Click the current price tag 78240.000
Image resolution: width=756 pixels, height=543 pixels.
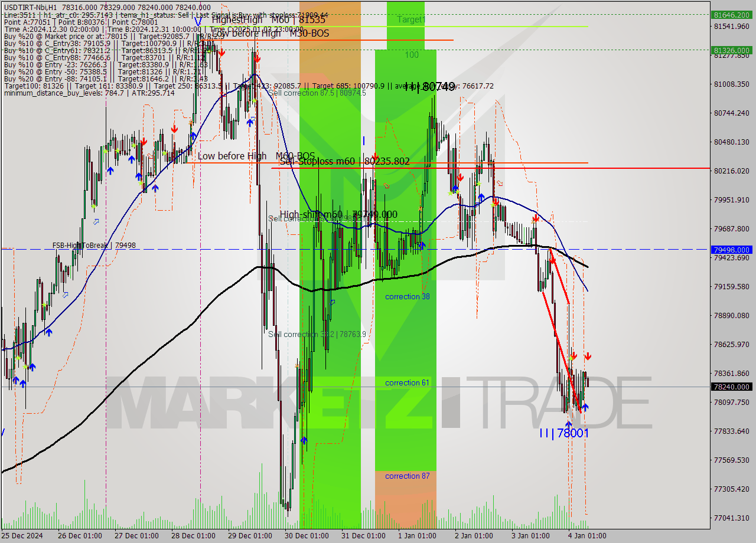[732, 387]
